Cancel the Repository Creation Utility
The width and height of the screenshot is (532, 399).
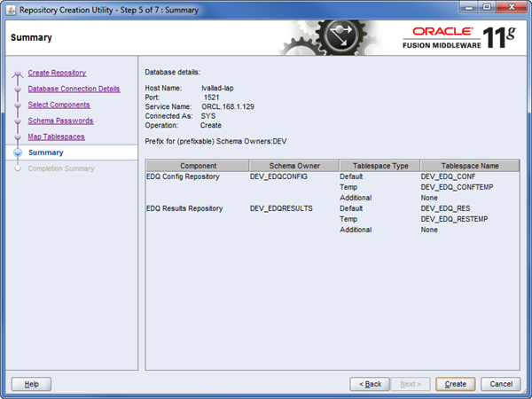tap(501, 384)
